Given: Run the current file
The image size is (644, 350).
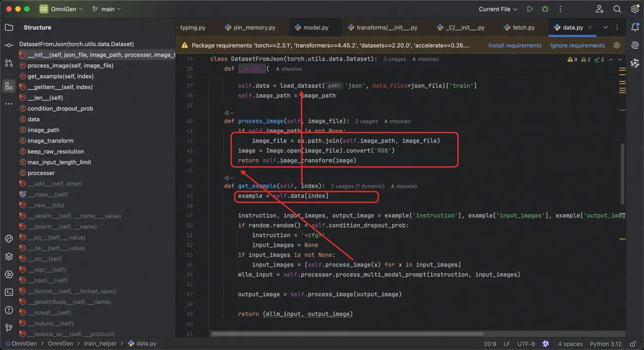Looking at the screenshot, I should (530, 9).
